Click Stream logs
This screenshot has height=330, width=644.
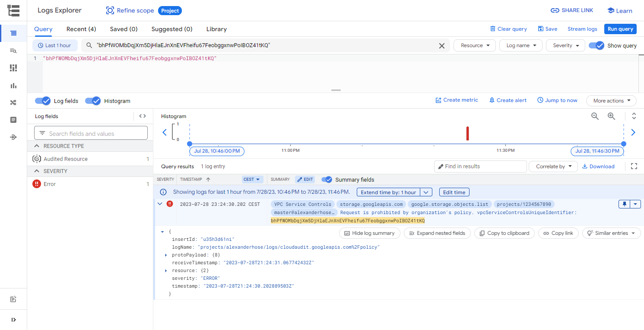(x=582, y=29)
